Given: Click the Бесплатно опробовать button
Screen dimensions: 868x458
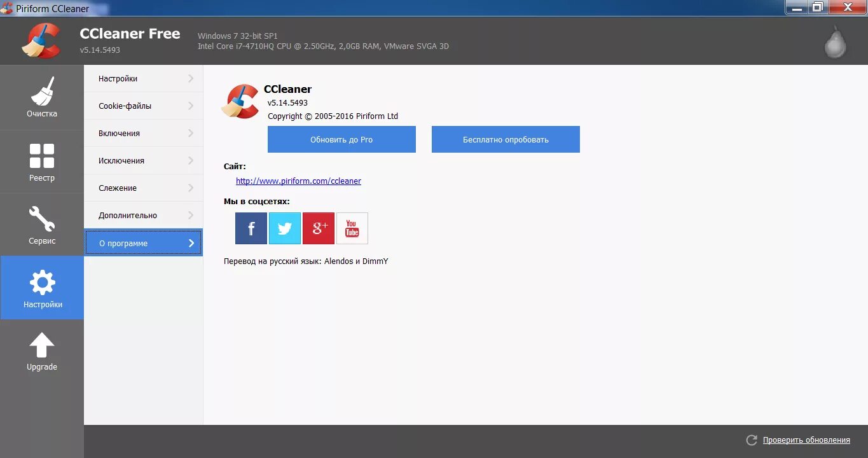Looking at the screenshot, I should (506, 139).
